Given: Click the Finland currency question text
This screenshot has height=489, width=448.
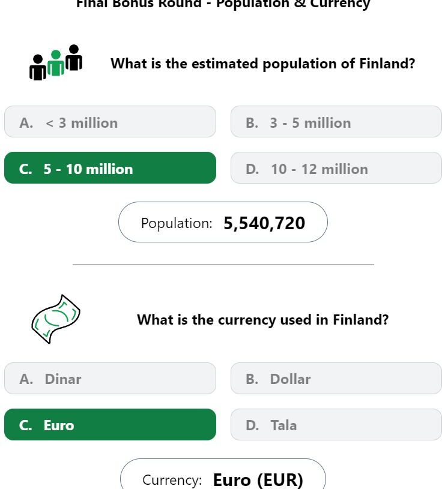Looking at the screenshot, I should coord(263,320).
